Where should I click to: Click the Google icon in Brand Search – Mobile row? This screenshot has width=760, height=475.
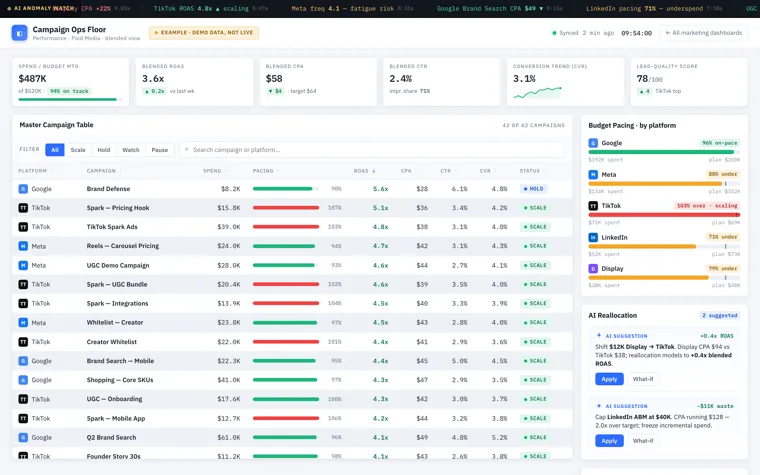coord(23,361)
